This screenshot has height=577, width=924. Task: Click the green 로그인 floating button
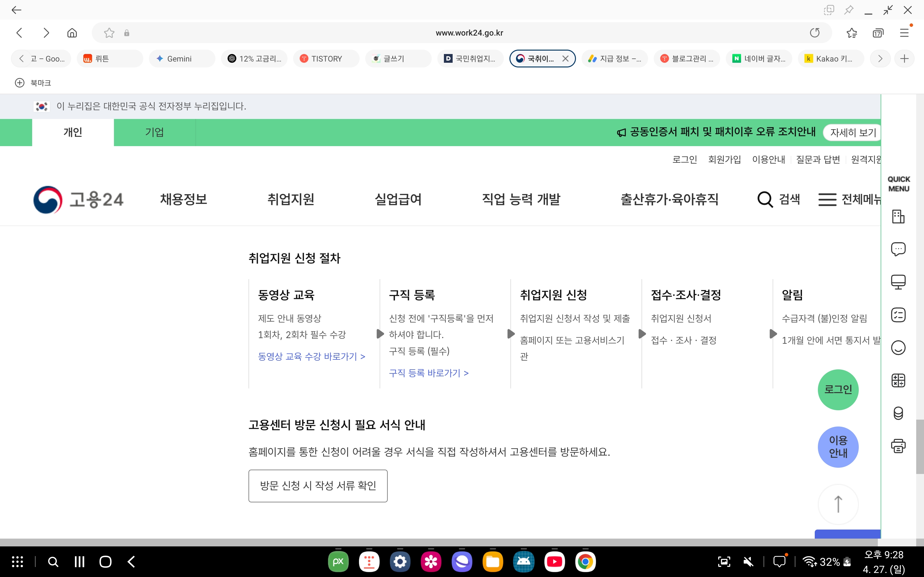[838, 390]
